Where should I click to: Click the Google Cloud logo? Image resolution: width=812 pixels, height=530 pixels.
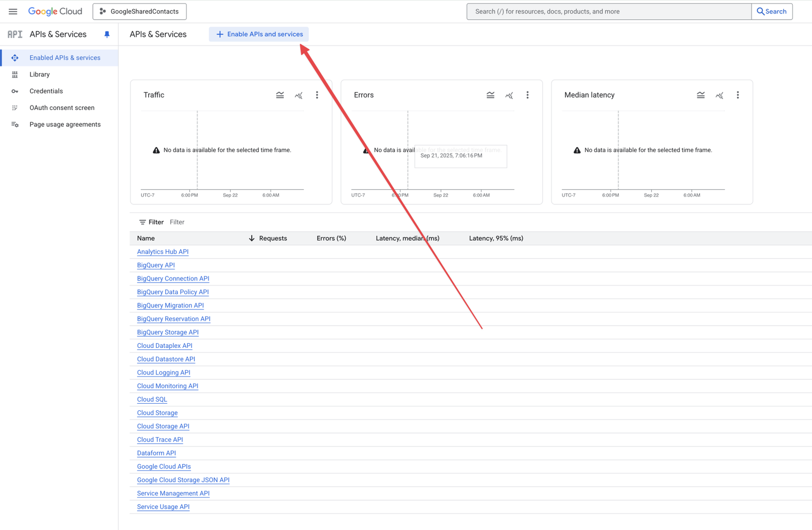[55, 11]
